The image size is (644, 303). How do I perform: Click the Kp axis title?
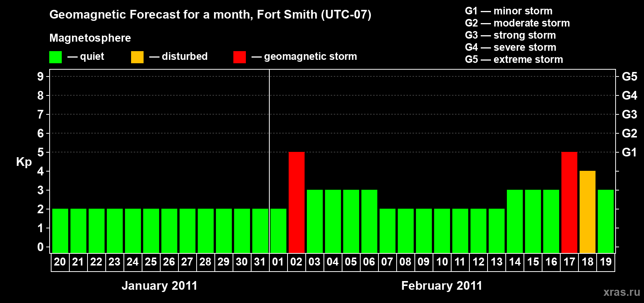pyautogui.click(x=24, y=162)
